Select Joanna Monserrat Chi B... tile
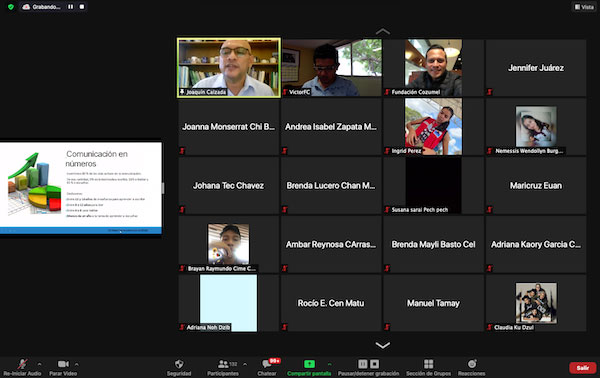600x378 pixels. [229, 127]
